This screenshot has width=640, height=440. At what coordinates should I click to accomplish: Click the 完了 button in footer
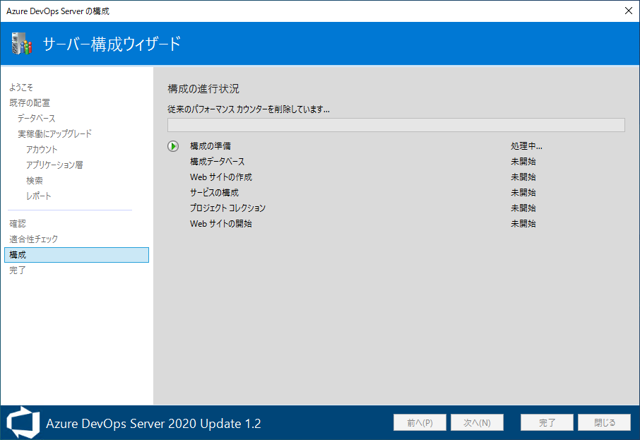click(x=547, y=422)
